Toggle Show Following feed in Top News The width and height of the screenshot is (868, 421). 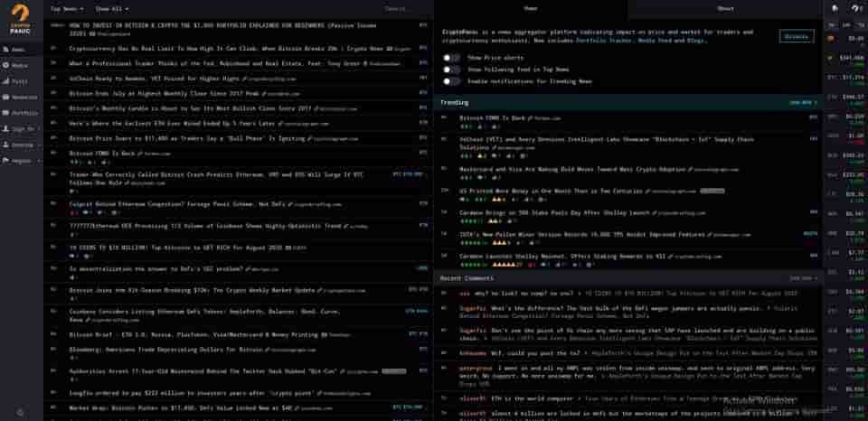(x=452, y=70)
